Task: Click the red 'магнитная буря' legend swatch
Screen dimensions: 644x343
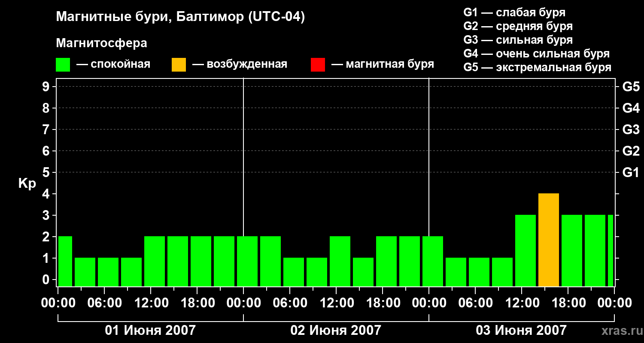Action: tap(318, 65)
